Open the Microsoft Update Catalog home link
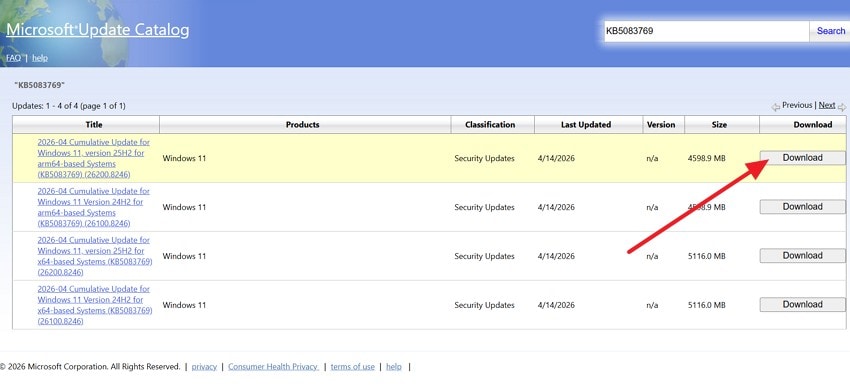Image resolution: width=850 pixels, height=390 pixels. [x=98, y=30]
